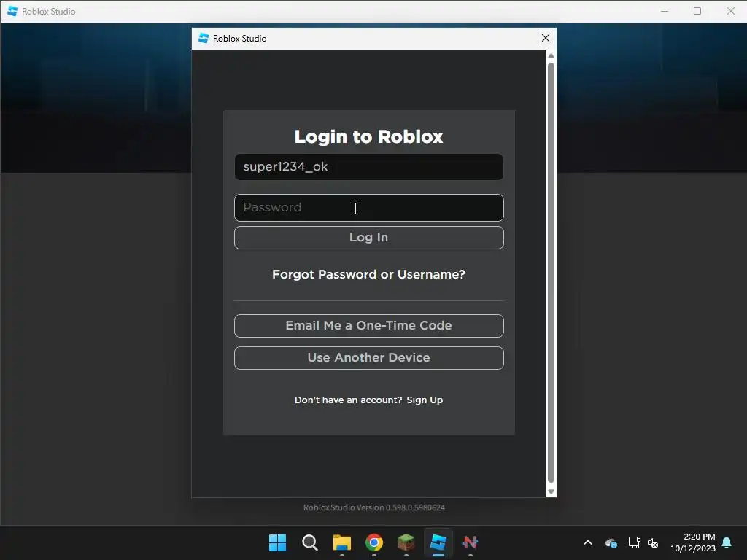Switch to Roblox Studio taskbar icon

(438, 542)
